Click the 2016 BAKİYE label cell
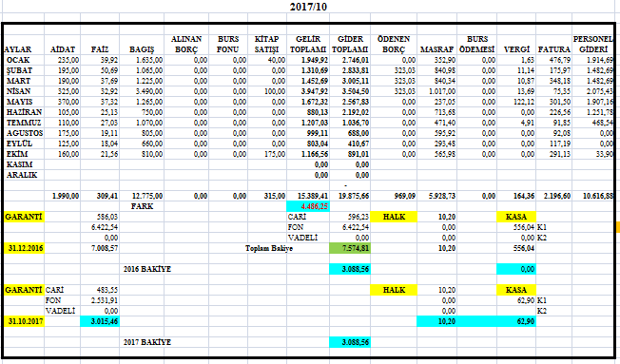Image resolution: width=620 pixels, height=364 pixels. point(147,269)
